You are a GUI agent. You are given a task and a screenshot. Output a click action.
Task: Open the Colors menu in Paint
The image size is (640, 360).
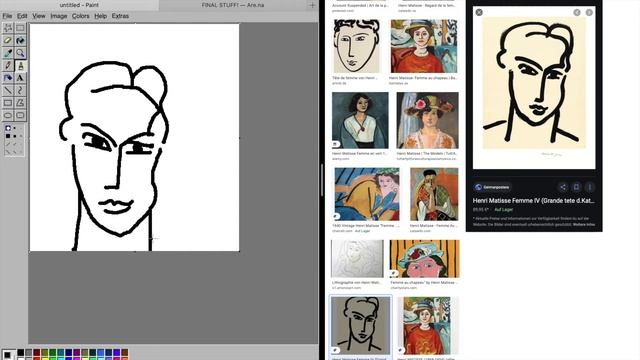80,16
